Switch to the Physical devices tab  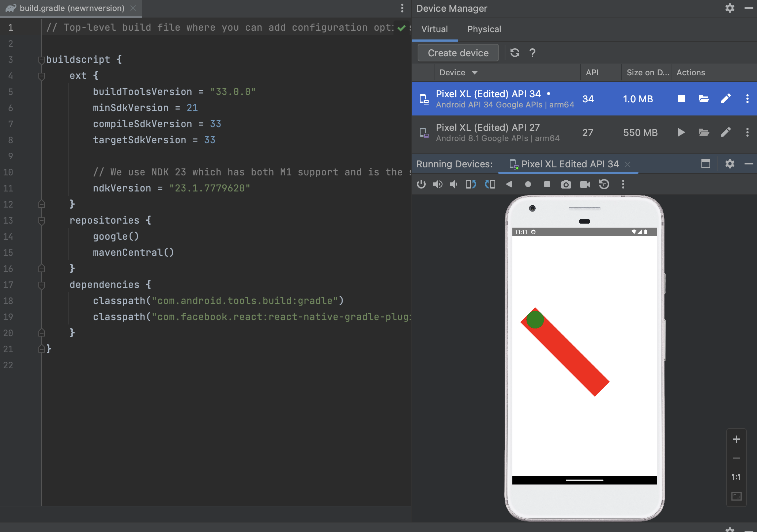pyautogui.click(x=483, y=29)
